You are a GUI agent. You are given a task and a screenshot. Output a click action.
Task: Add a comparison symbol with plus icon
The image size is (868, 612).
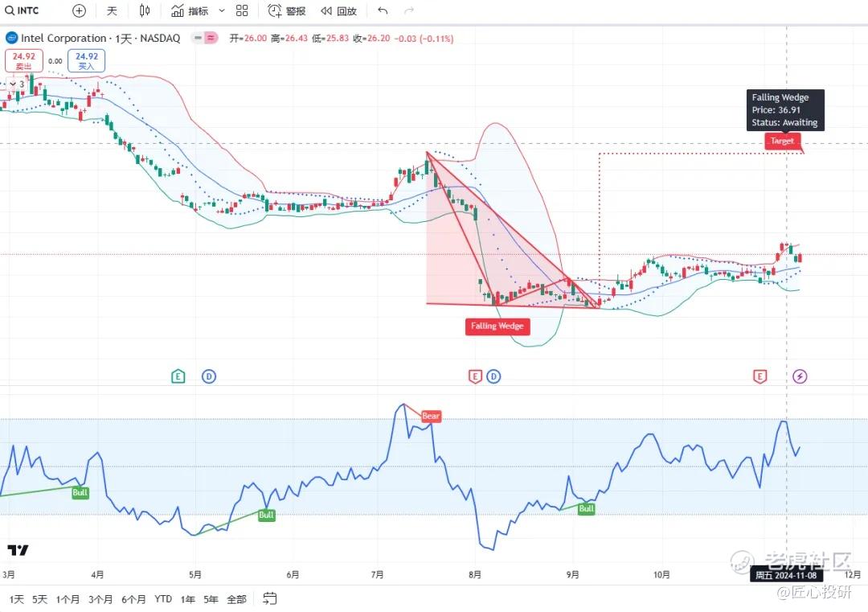79,10
